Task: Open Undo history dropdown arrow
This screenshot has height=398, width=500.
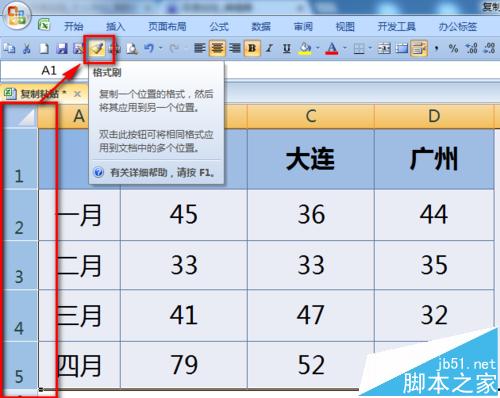Action: [160, 49]
